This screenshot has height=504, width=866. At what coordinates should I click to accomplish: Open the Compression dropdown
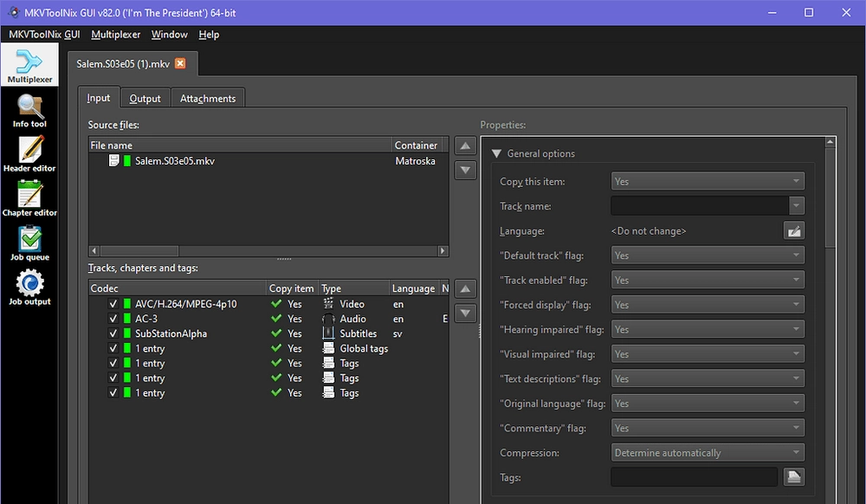[708, 453]
